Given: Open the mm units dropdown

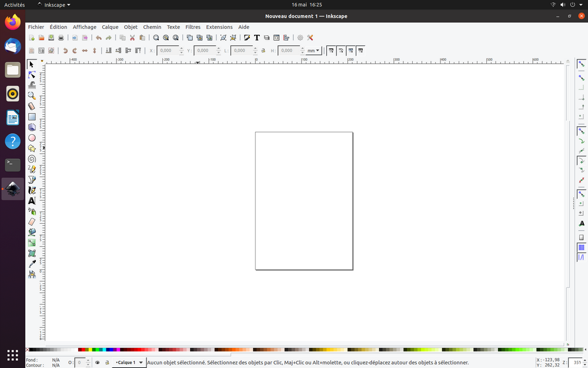Looking at the screenshot, I should [313, 50].
